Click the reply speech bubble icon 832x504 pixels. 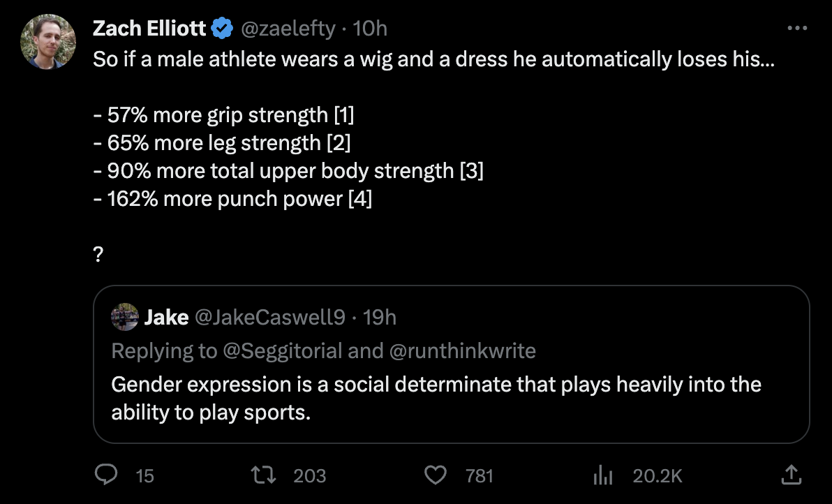click(105, 475)
